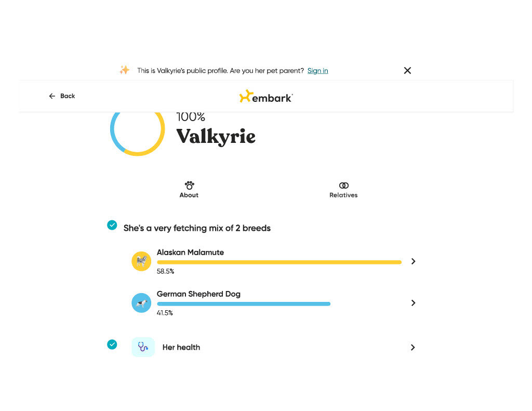Go back using Back button
Viewport: 532px width, 411px height.
click(62, 96)
